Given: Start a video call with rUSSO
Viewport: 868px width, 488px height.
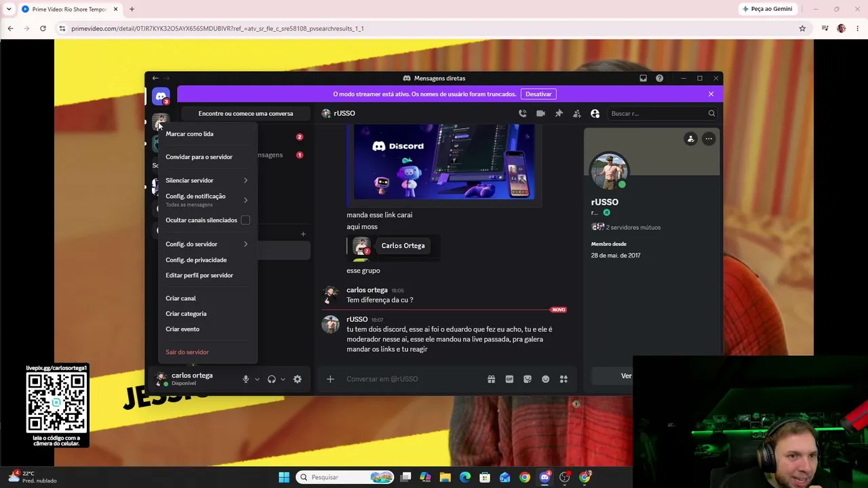Looking at the screenshot, I should coord(540,113).
